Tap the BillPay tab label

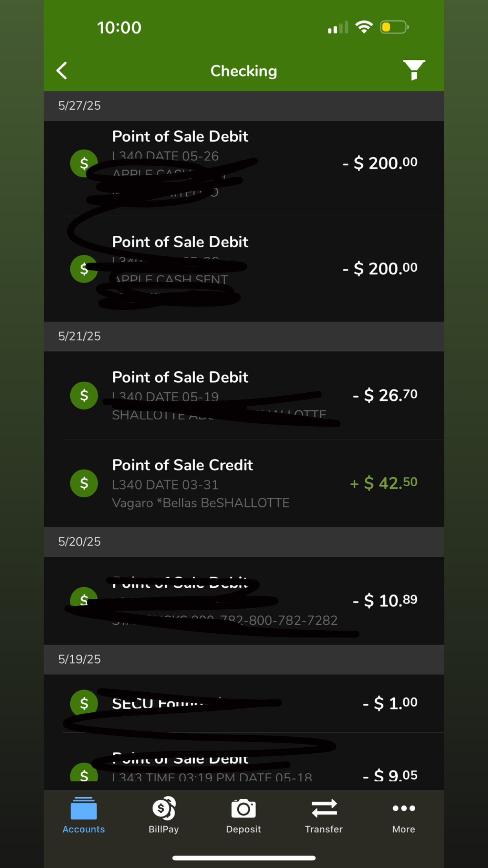(163, 829)
